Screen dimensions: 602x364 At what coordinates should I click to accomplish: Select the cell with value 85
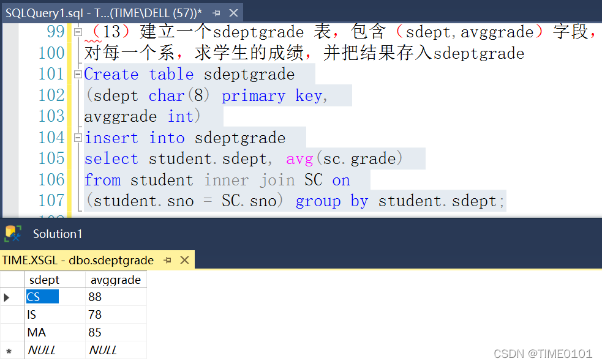[116, 332]
